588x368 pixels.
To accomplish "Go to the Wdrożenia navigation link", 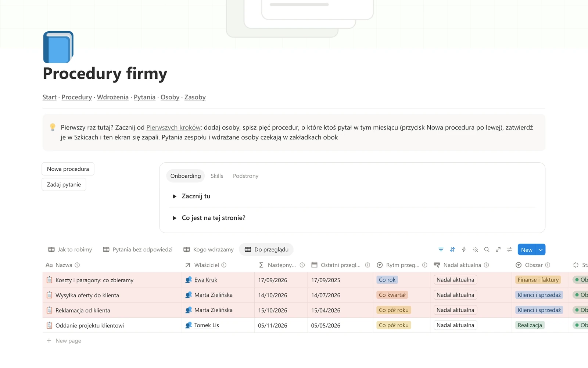I will (x=113, y=97).
